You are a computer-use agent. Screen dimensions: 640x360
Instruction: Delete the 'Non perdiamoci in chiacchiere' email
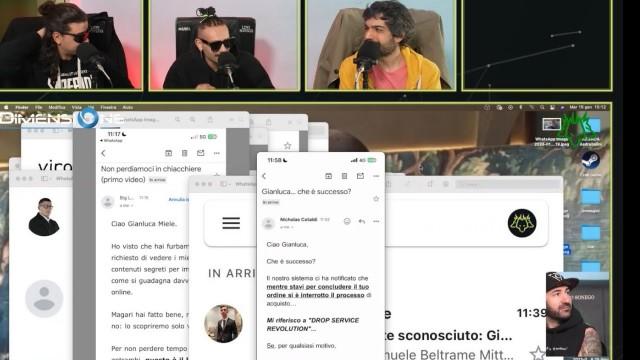click(184, 153)
